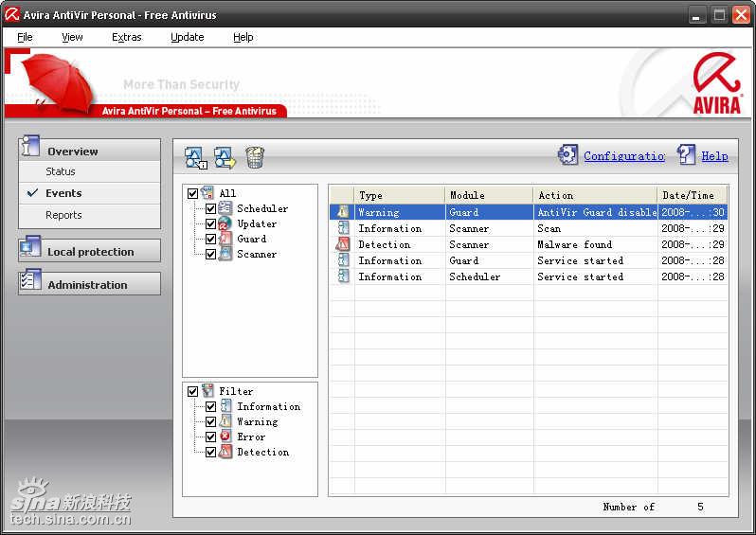The height and width of the screenshot is (535, 756).
Task: Open the Configuration link
Action: click(623, 156)
